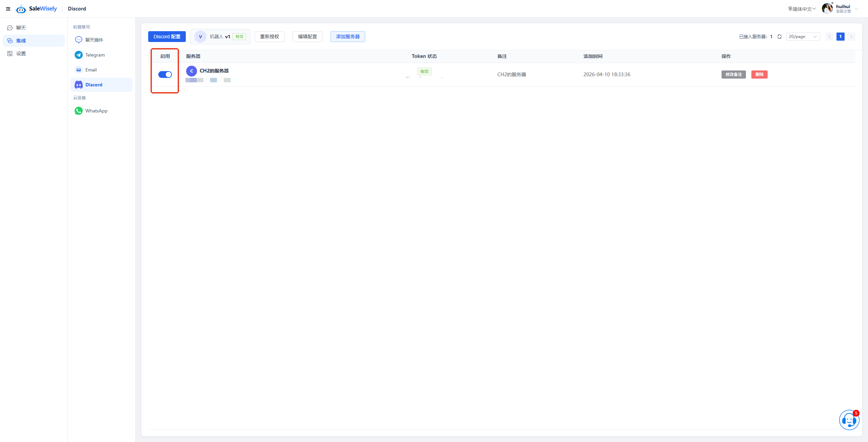
Task: Click the remark cell for CH2 server
Action: 512,75
